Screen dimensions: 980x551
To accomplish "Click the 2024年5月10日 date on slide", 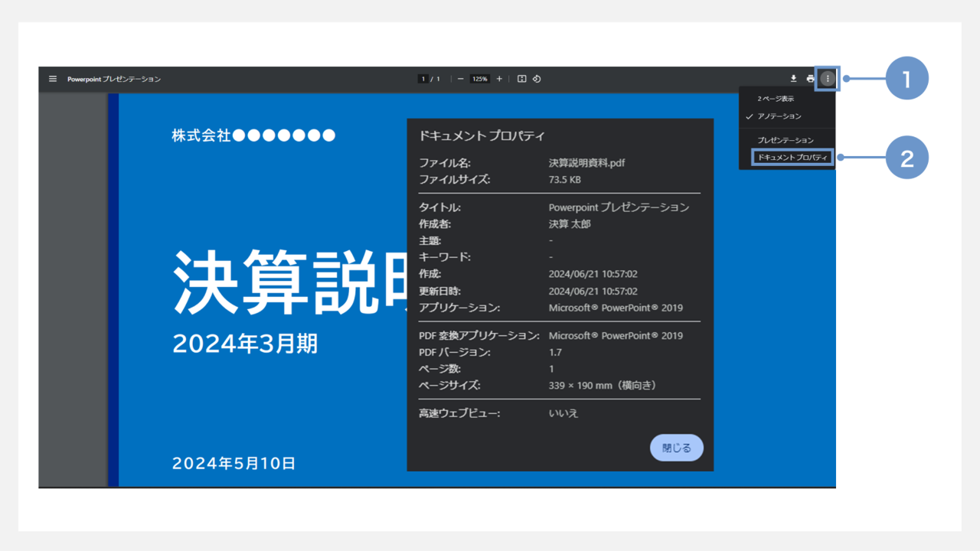I will tap(234, 463).
